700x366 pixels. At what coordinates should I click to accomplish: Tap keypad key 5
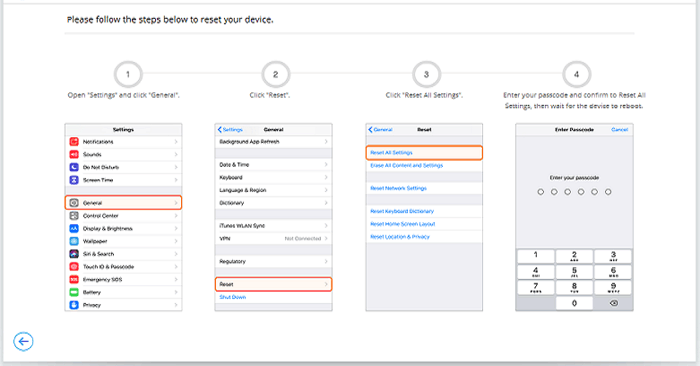point(574,272)
